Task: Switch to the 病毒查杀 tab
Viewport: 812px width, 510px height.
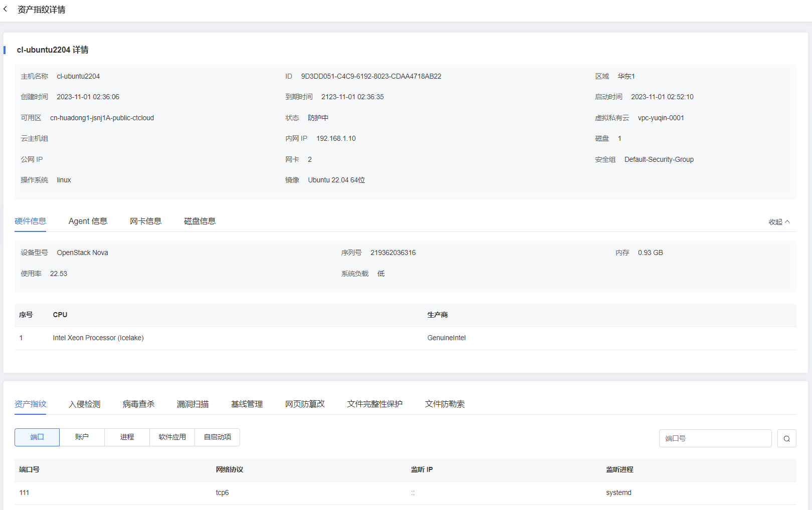Action: (138, 404)
